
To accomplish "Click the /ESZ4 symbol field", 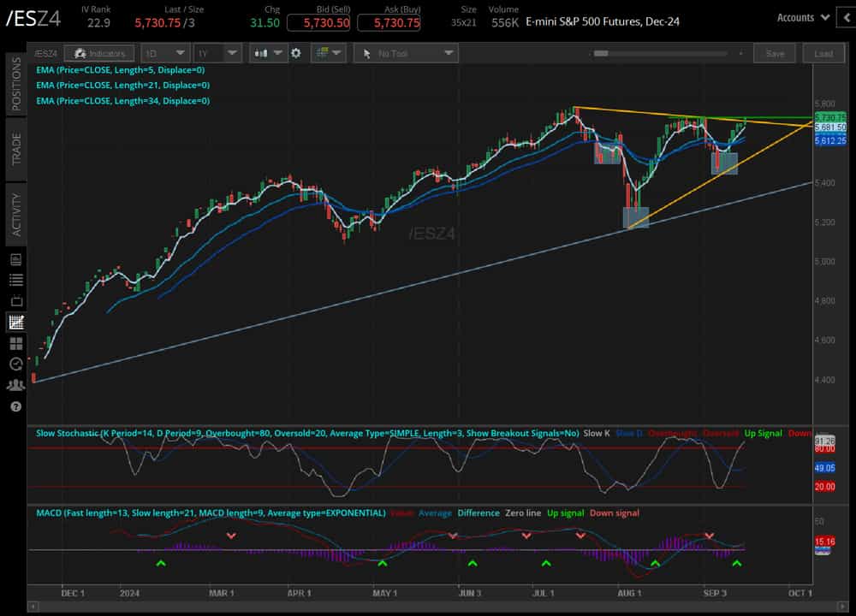I will tap(34, 19).
